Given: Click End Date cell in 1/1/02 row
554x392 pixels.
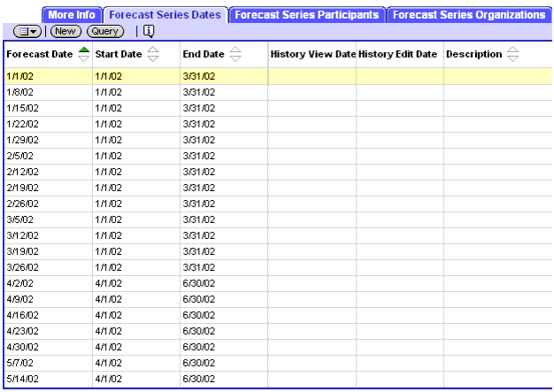Looking at the screenshot, I should pyautogui.click(x=224, y=76).
